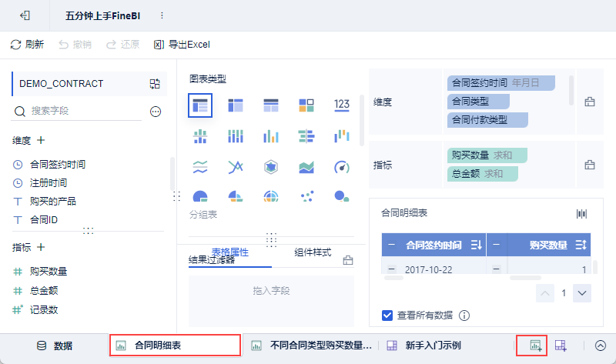Open the more options ellipsis next to search
This screenshot has width=616, height=364.
(x=156, y=112)
